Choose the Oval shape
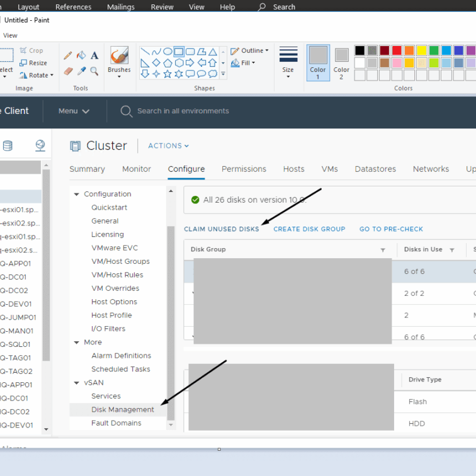 [167, 51]
